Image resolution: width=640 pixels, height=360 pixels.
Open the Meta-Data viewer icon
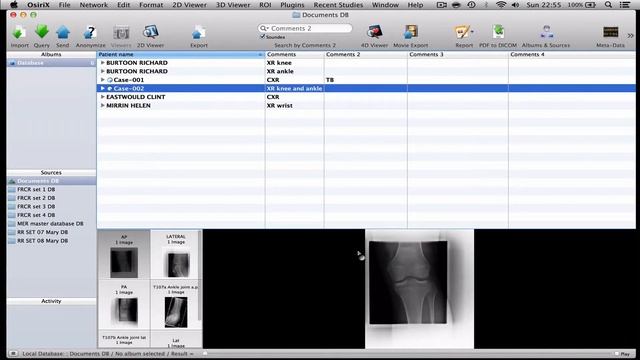(611, 32)
